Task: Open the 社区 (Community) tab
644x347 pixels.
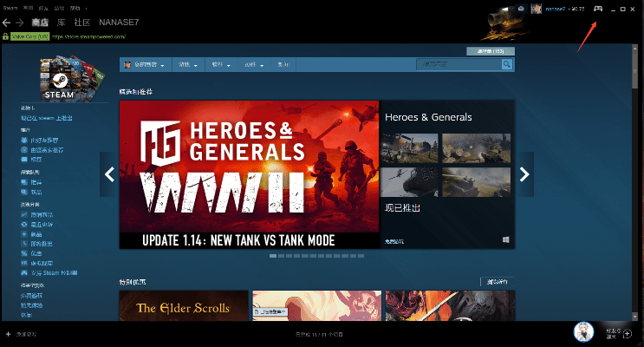Action: click(x=85, y=23)
